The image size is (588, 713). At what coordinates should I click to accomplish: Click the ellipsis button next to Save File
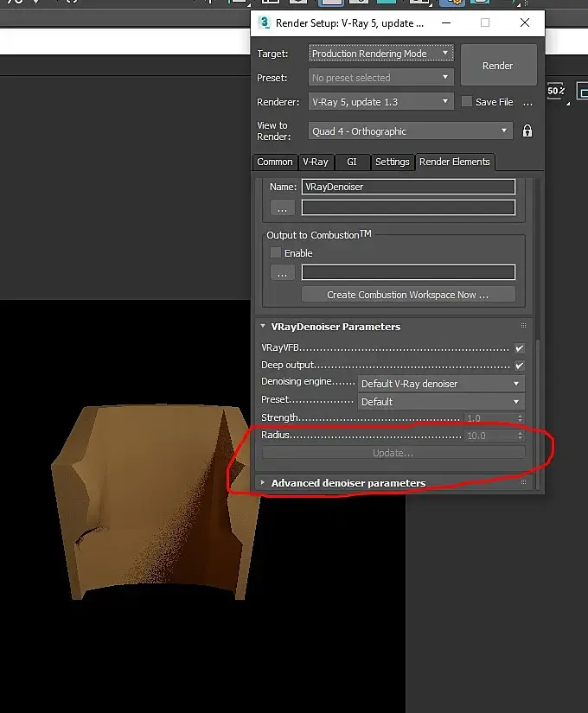(x=527, y=103)
